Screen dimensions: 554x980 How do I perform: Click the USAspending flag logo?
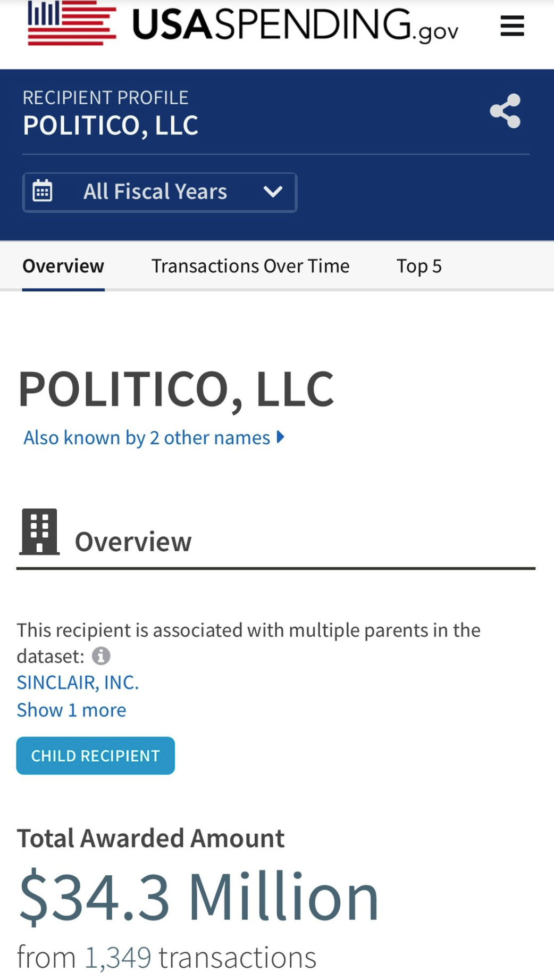72,23
